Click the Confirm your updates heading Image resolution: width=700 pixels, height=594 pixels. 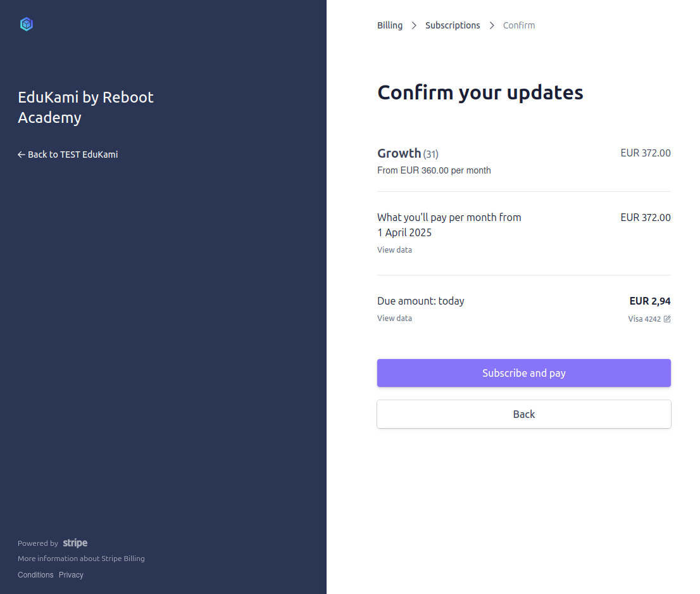tap(480, 92)
